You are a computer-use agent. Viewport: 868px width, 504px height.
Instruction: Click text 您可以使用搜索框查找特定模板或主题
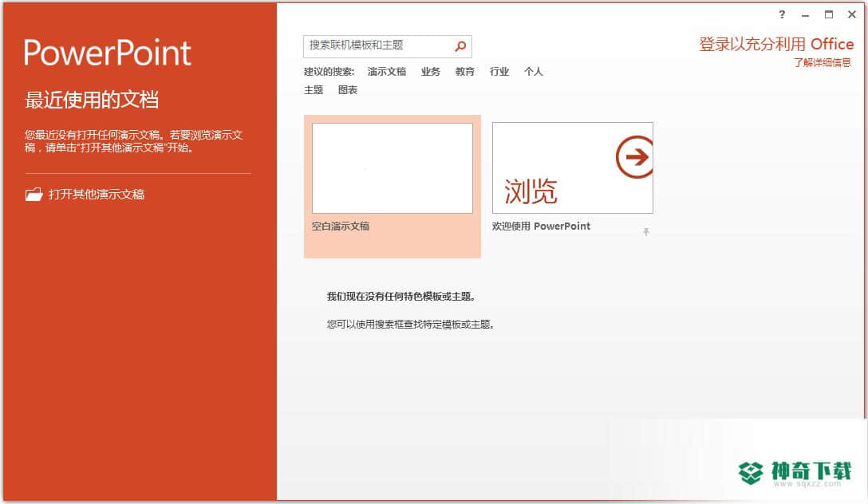[410, 325]
